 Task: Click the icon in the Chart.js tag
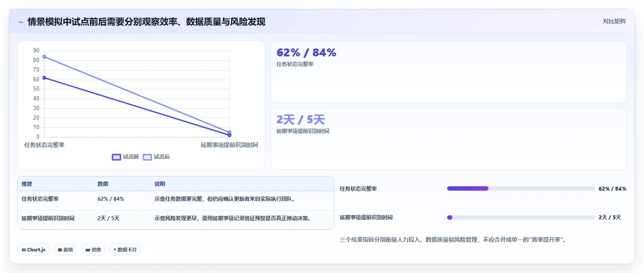click(24, 250)
